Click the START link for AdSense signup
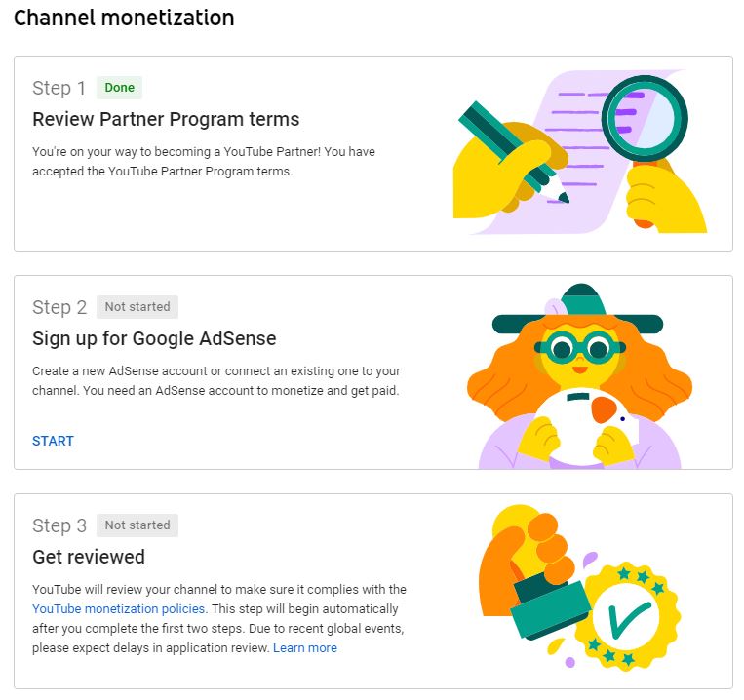The width and height of the screenshot is (744, 700). tap(53, 441)
